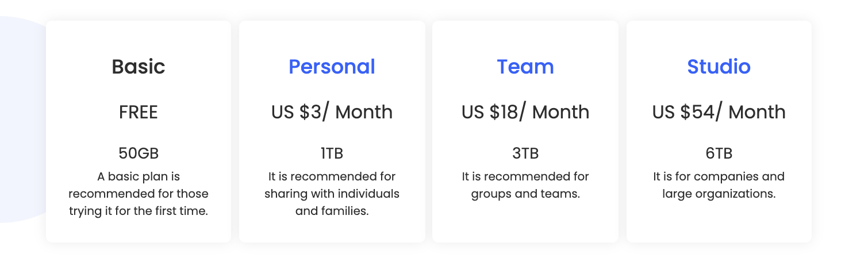This screenshot has height=277, width=868.
Task: Click the US $3/ Month price
Action: (x=332, y=112)
